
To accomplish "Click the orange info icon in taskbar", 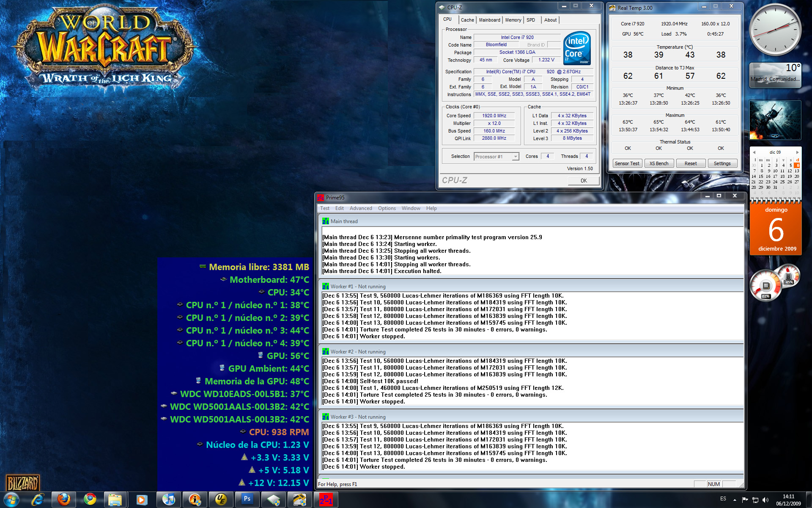I will (195, 500).
